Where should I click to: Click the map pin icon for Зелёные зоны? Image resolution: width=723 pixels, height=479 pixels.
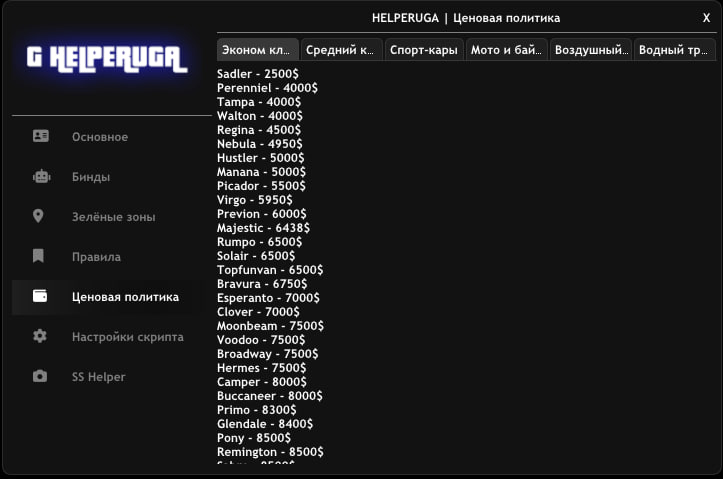[x=38, y=216]
